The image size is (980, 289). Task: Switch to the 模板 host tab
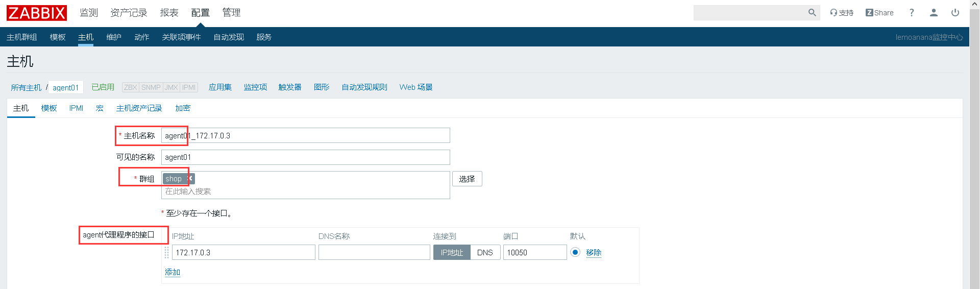[x=49, y=108]
